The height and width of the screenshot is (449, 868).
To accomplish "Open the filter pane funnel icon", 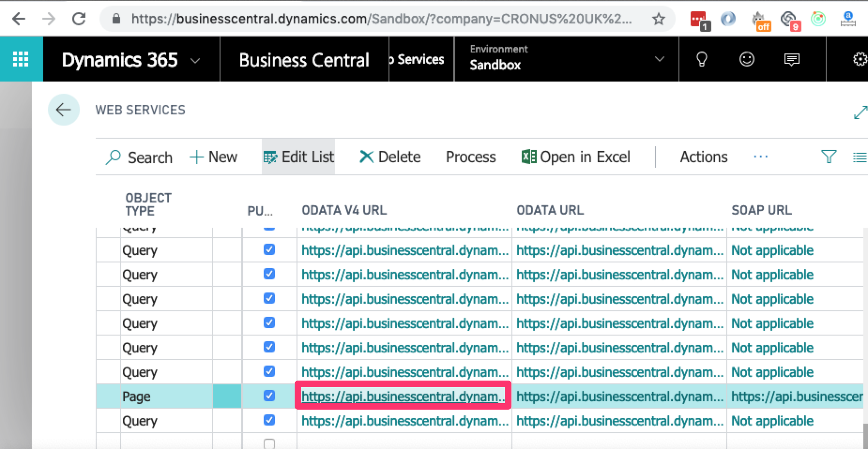I will pos(829,157).
